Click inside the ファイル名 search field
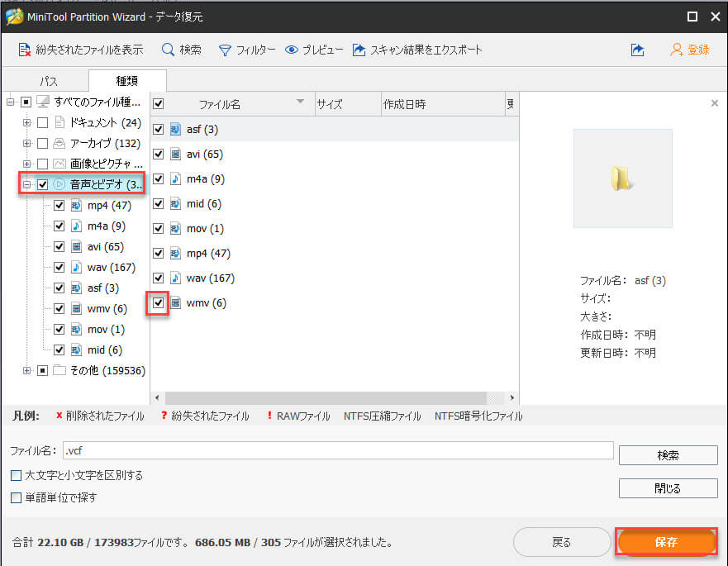728x566 pixels. (331, 450)
